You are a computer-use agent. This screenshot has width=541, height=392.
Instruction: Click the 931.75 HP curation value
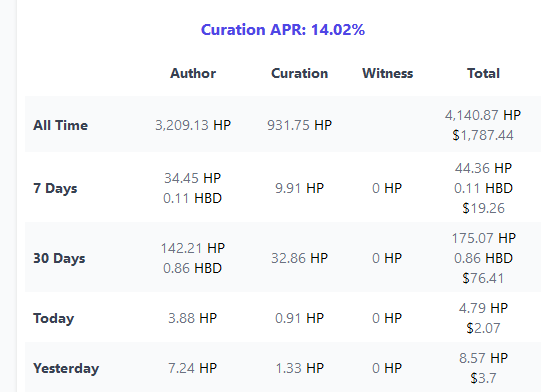[x=299, y=125]
